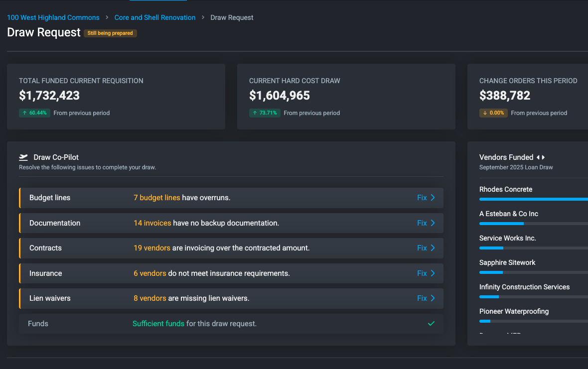The height and width of the screenshot is (369, 588).
Task: Click Fix on the Insurance issue
Action: (x=422, y=273)
